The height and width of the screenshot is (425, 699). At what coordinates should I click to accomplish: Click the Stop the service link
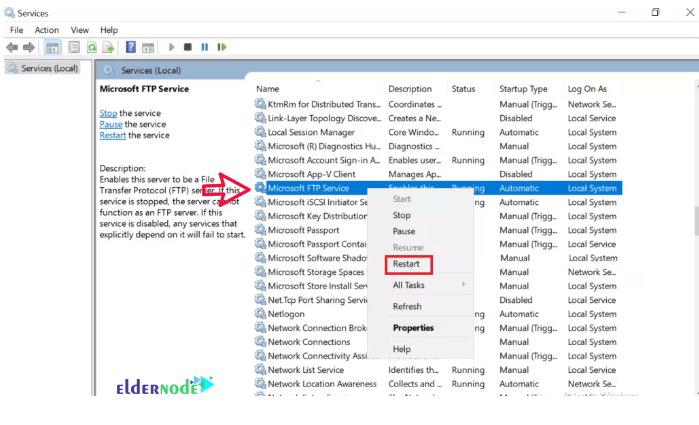108,113
